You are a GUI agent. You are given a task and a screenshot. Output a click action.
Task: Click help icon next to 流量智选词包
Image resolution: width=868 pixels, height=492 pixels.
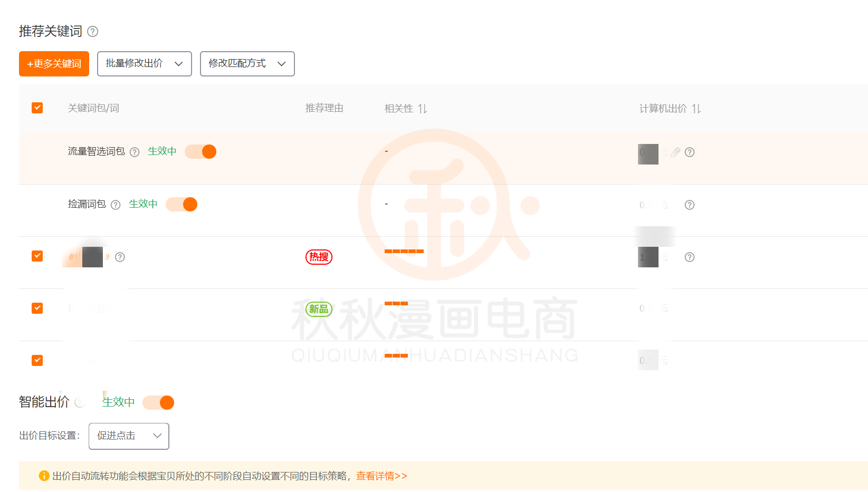(135, 152)
